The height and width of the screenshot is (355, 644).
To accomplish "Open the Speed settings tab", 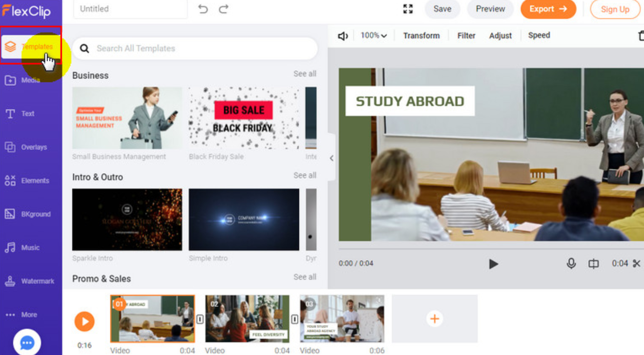I will pyautogui.click(x=538, y=35).
